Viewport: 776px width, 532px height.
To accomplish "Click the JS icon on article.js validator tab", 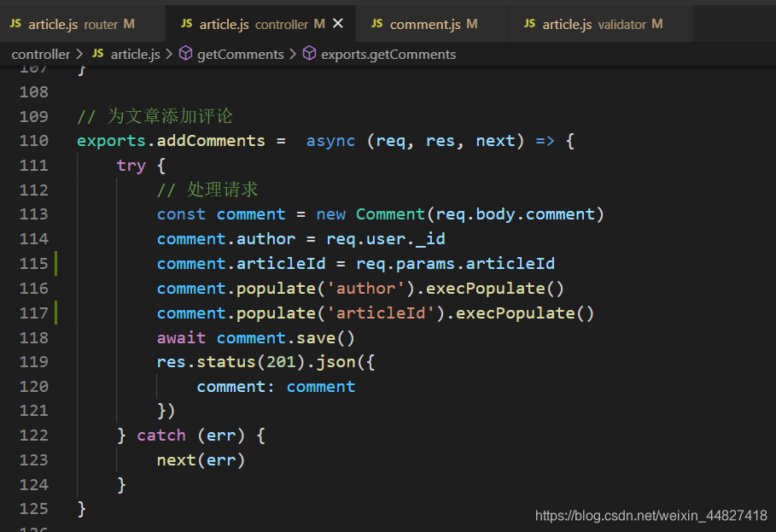I will click(529, 23).
